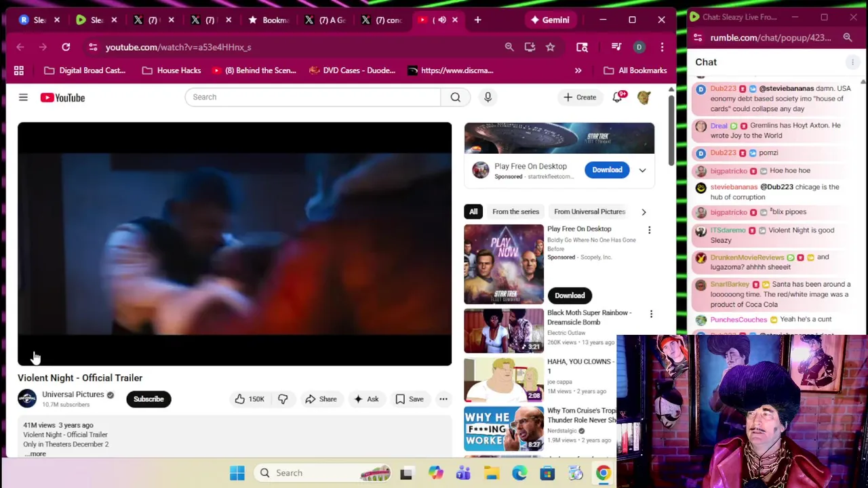Screen dimensions: 868x488
Task: Reload the YouTube page
Action: click(x=66, y=47)
